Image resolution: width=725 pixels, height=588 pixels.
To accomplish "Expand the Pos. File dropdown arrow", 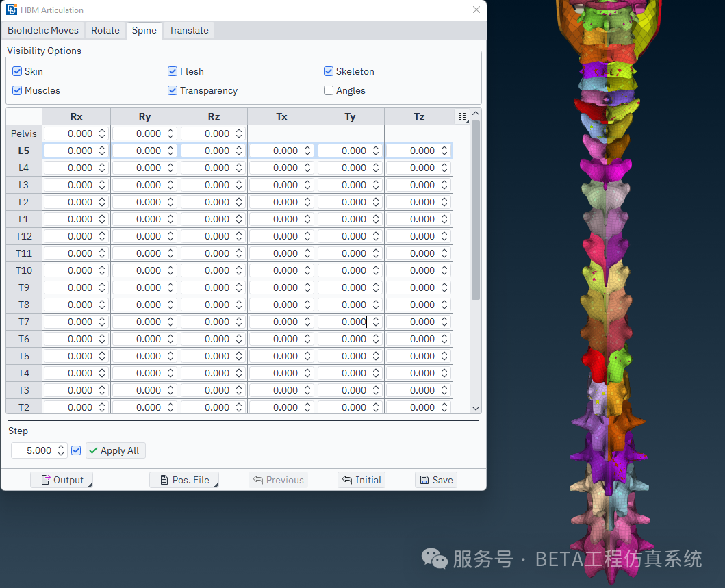I will point(216,485).
